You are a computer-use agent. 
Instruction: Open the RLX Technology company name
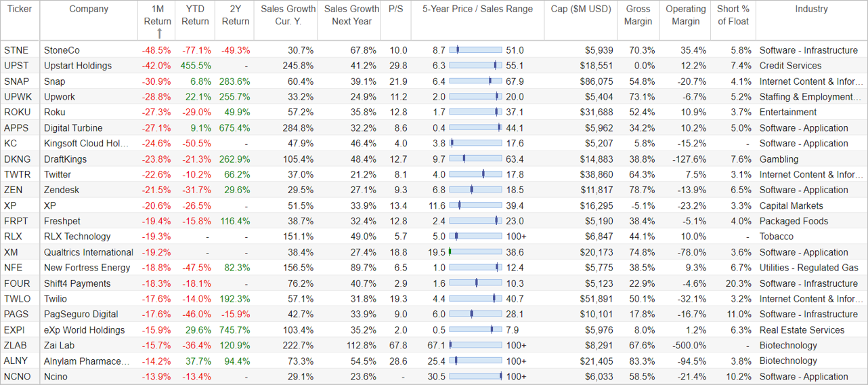[x=77, y=237]
